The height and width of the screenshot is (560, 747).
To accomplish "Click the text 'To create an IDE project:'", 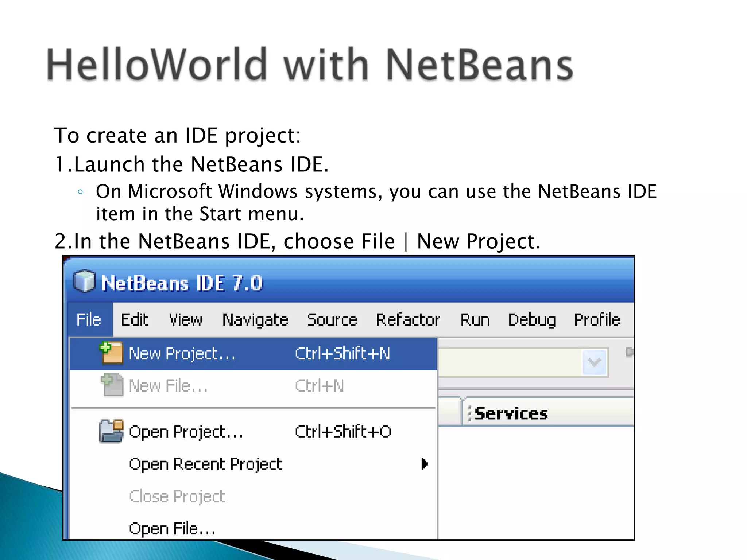I will tap(177, 136).
